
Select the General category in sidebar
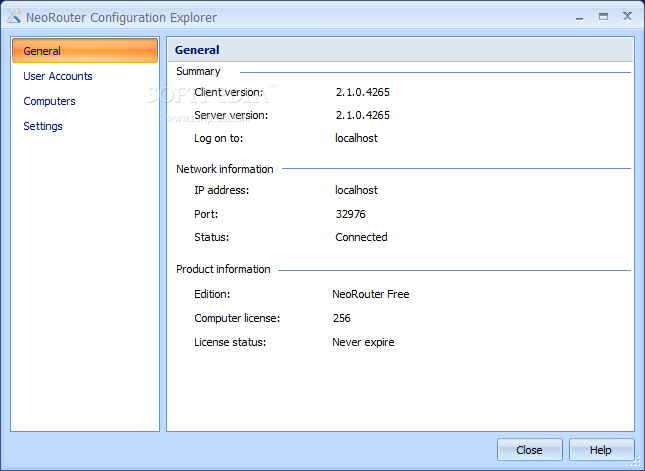tap(85, 51)
